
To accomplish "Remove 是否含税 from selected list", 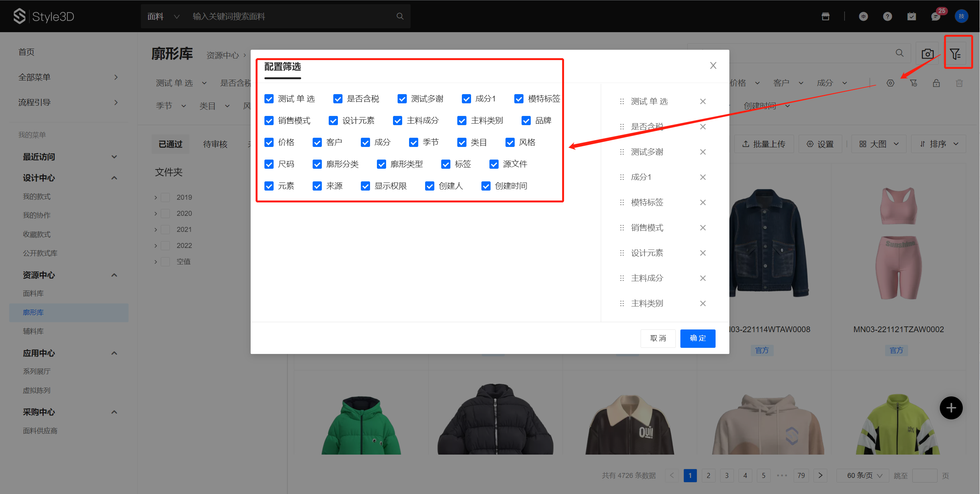I will click(x=703, y=127).
